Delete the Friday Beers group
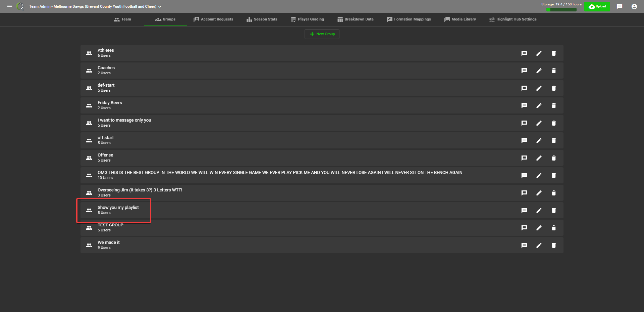The width and height of the screenshot is (644, 312). pyautogui.click(x=554, y=105)
